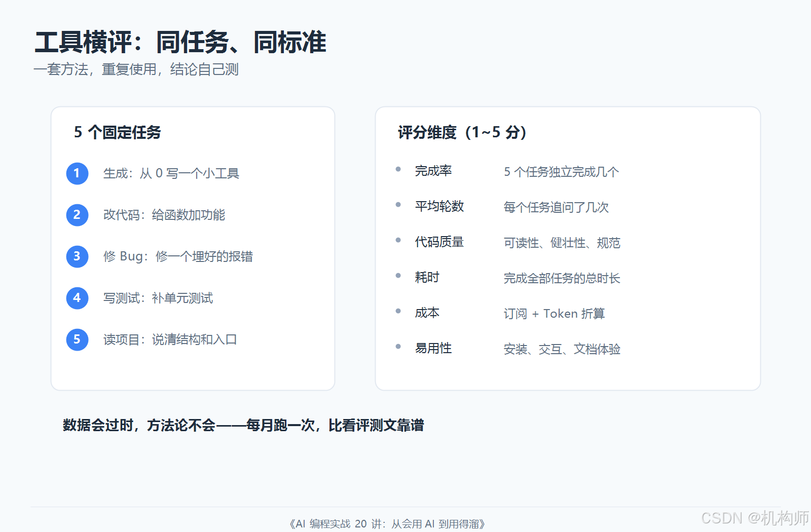Click the 完成率 dimension label
This screenshot has height=532, width=811.
point(433,171)
